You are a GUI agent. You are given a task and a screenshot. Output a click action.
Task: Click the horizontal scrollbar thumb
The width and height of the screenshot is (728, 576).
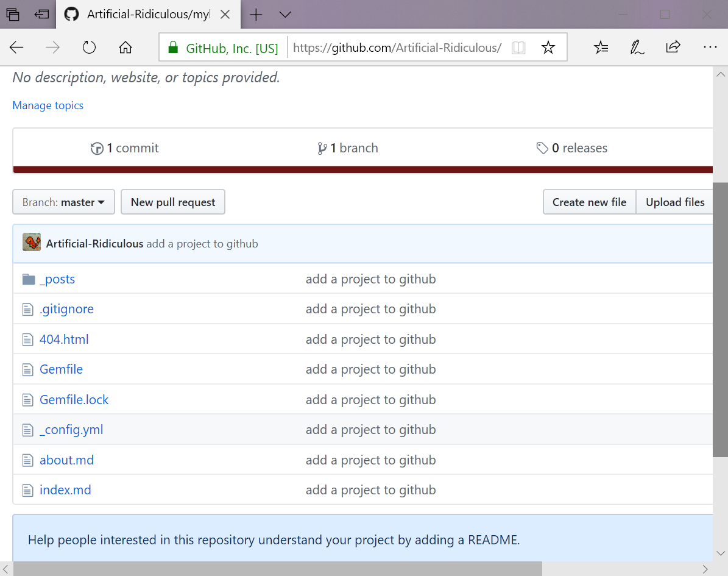click(x=278, y=569)
